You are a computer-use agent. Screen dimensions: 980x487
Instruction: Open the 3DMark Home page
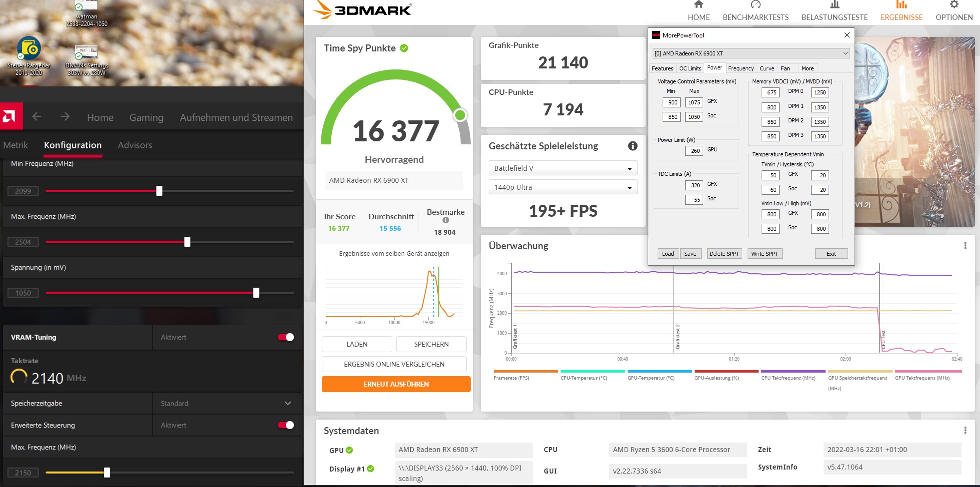tap(699, 11)
